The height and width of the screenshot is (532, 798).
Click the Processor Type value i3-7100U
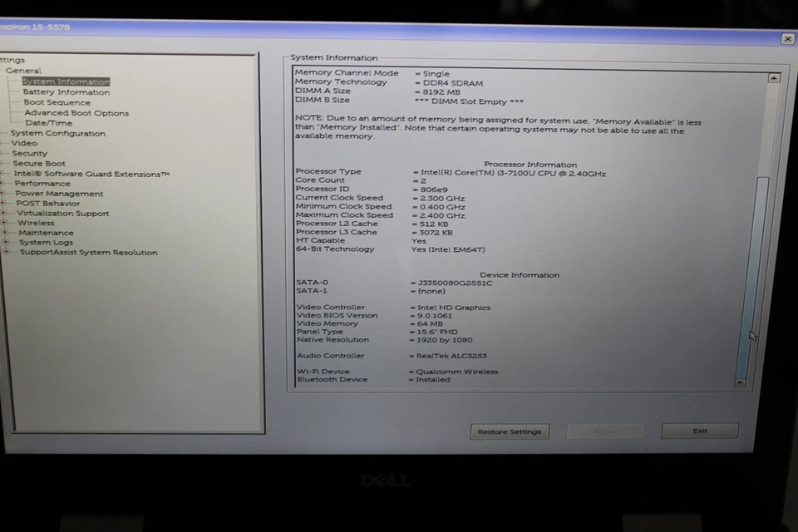coord(513,174)
